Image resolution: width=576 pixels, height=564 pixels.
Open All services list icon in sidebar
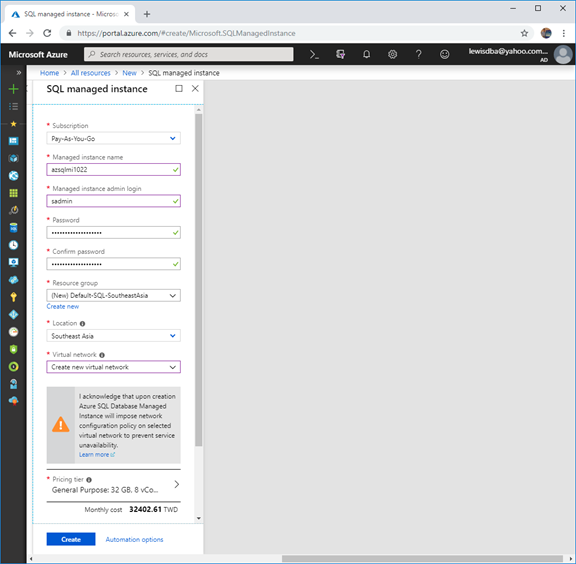pos(14,107)
